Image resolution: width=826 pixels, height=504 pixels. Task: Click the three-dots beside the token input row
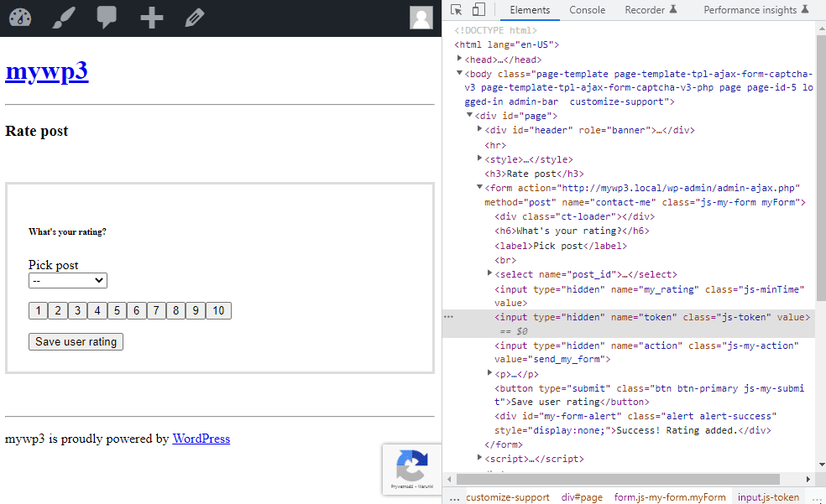(x=448, y=317)
